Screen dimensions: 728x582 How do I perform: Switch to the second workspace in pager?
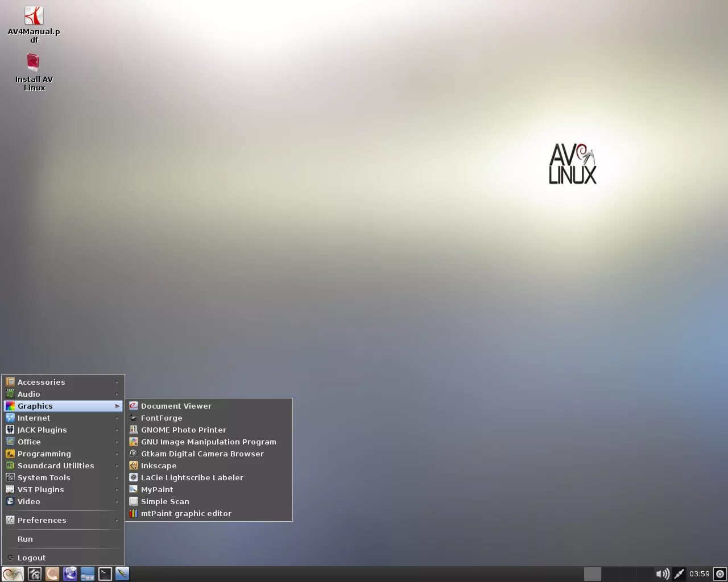610,574
